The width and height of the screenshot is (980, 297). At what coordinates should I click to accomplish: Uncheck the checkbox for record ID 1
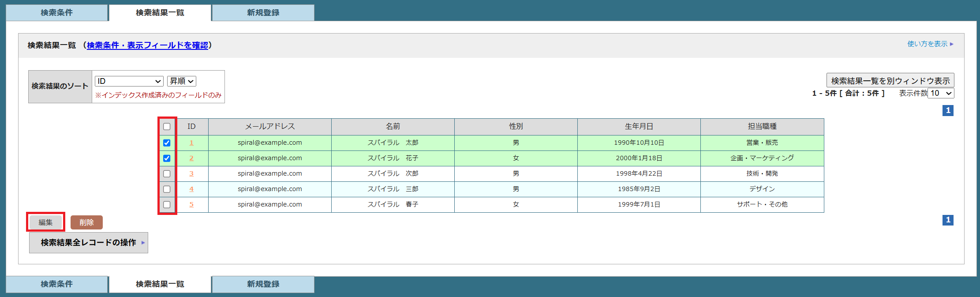[167, 143]
